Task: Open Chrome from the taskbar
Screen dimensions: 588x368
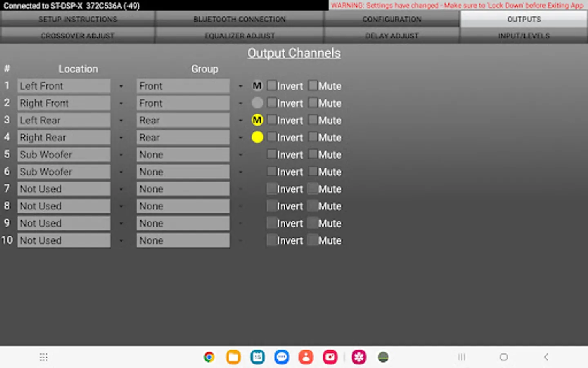Action: [x=209, y=357]
